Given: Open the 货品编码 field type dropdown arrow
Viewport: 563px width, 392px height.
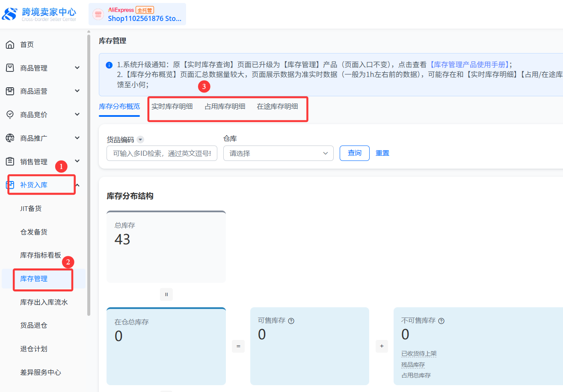Looking at the screenshot, I should pyautogui.click(x=140, y=140).
